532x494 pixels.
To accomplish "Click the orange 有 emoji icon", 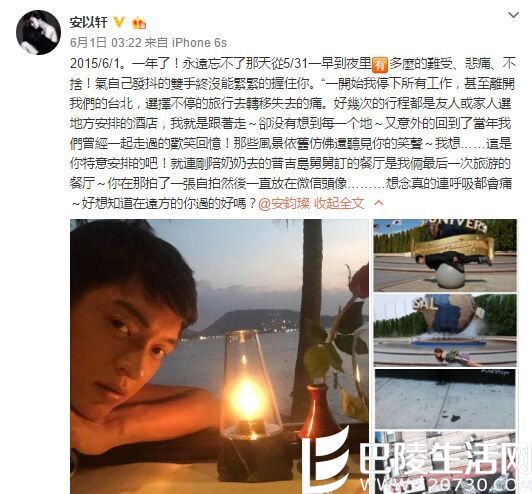I will (x=380, y=64).
